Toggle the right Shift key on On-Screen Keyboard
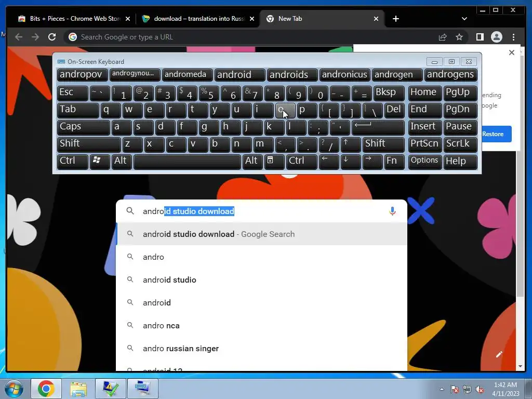 pos(383,144)
